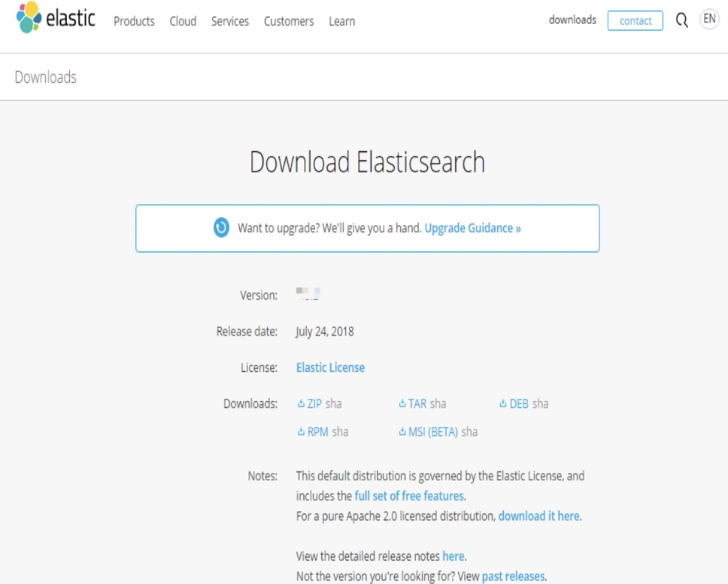Open the Customers menu
Viewport: 728px width, 584px height.
tap(289, 21)
